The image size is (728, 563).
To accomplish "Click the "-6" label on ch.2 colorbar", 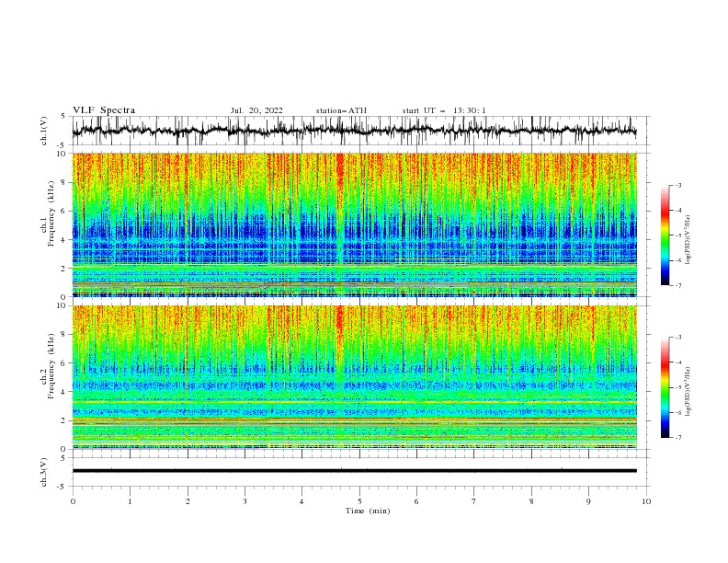I will click(x=678, y=412).
